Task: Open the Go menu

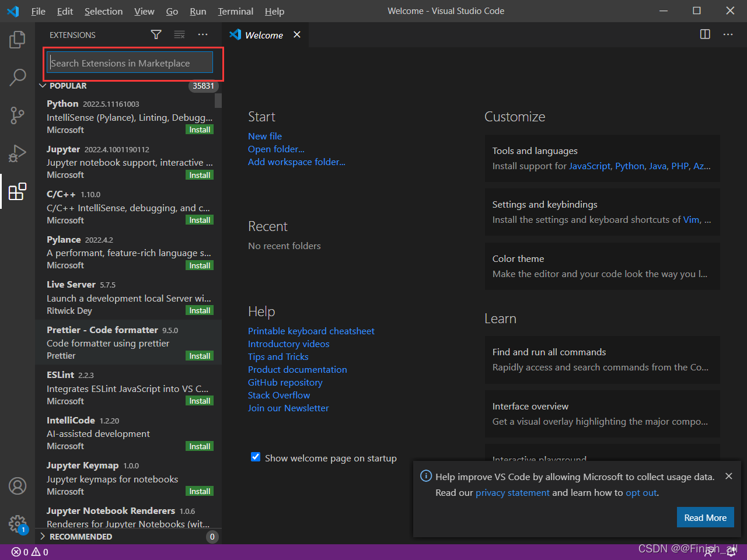Action: coord(172,11)
